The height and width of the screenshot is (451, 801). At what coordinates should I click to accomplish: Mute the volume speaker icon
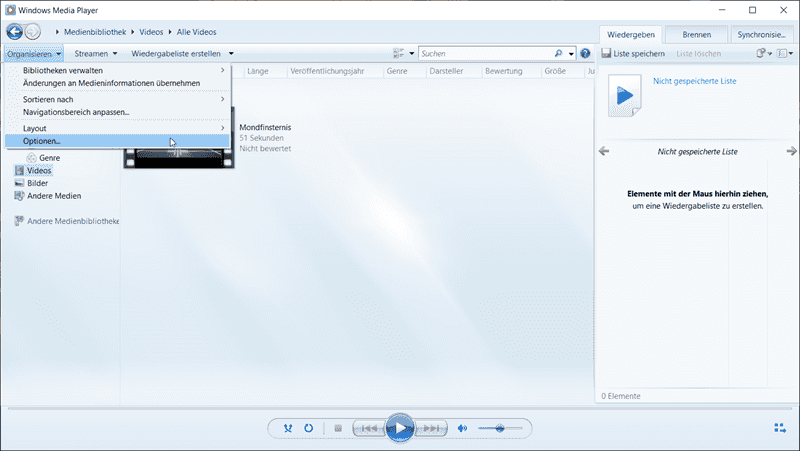[462, 428]
